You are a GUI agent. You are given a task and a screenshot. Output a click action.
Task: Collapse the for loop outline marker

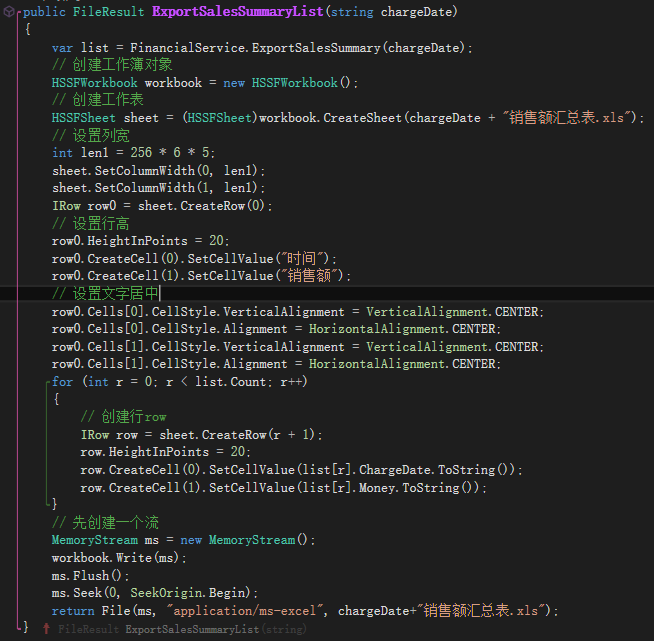[48, 382]
